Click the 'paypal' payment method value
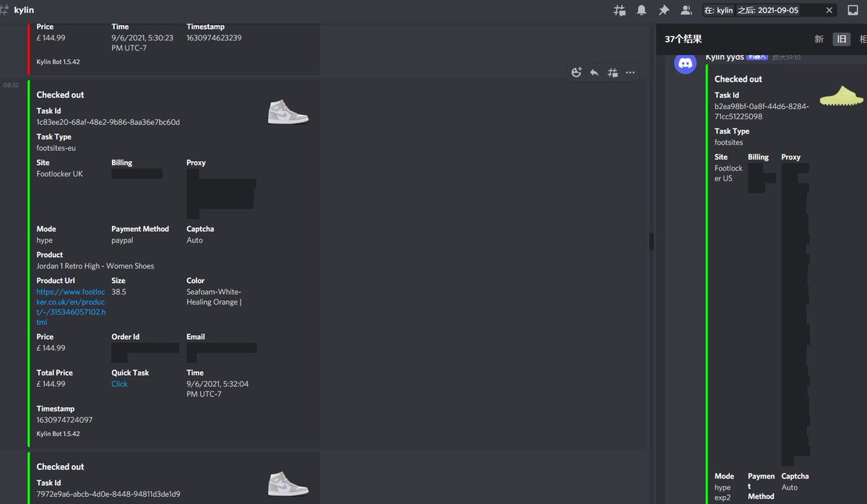This screenshot has height=504, width=867. [x=122, y=240]
